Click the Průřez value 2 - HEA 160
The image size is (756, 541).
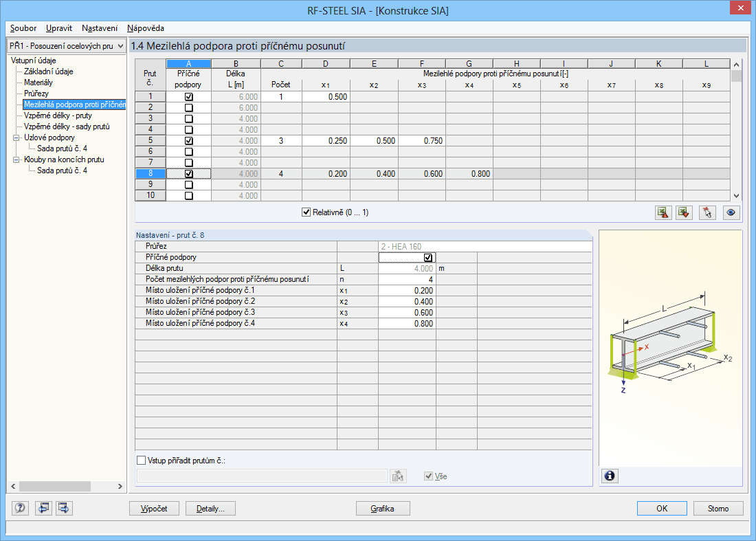point(485,246)
